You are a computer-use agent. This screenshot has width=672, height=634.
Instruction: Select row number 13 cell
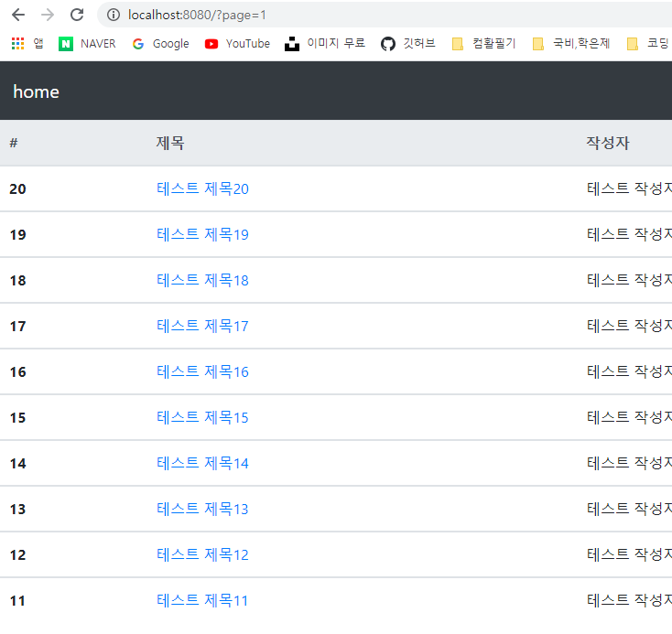pyautogui.click(x=18, y=510)
